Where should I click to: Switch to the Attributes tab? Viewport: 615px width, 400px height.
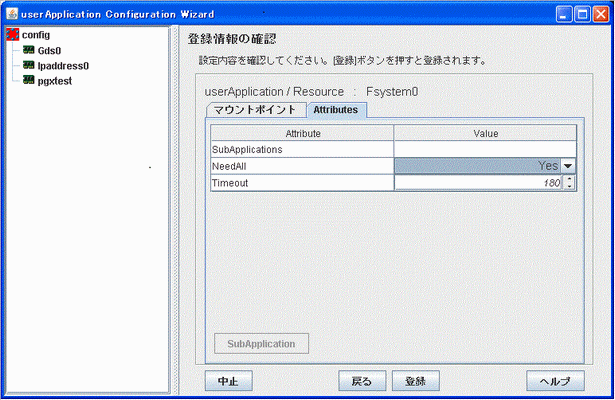[336, 110]
